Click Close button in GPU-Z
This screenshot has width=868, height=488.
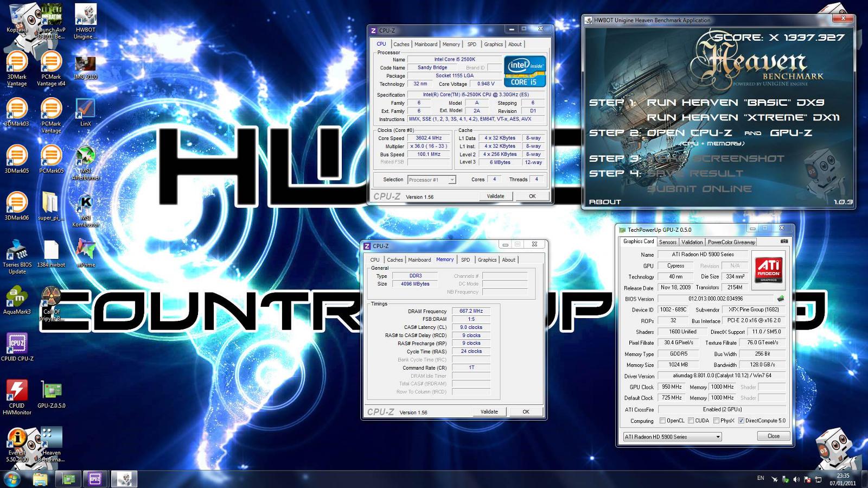(x=774, y=436)
